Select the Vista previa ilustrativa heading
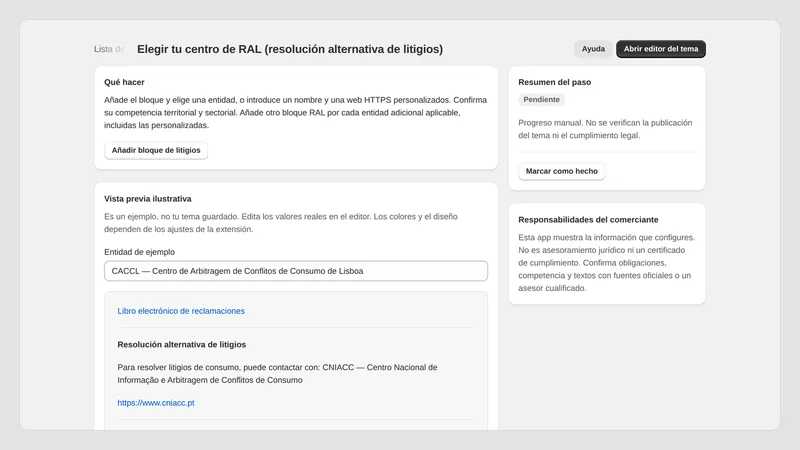Screen dimensions: 800x450 click(x=148, y=199)
